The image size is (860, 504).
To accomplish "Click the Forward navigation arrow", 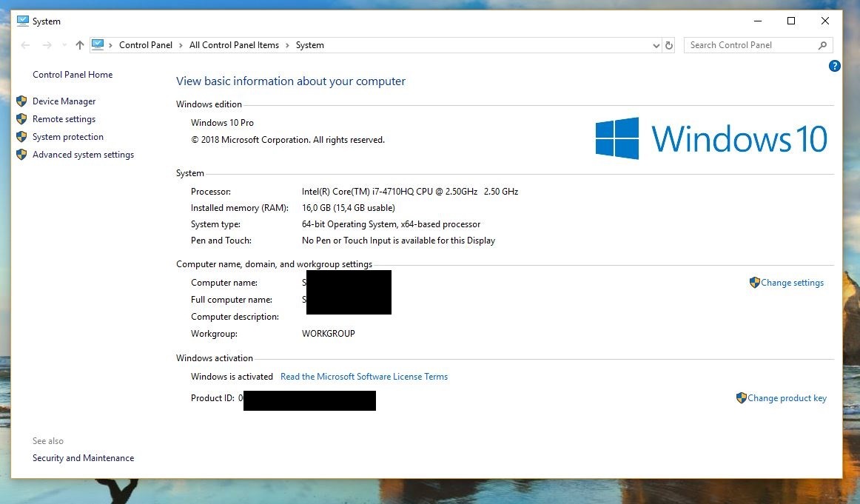I will 47,45.
